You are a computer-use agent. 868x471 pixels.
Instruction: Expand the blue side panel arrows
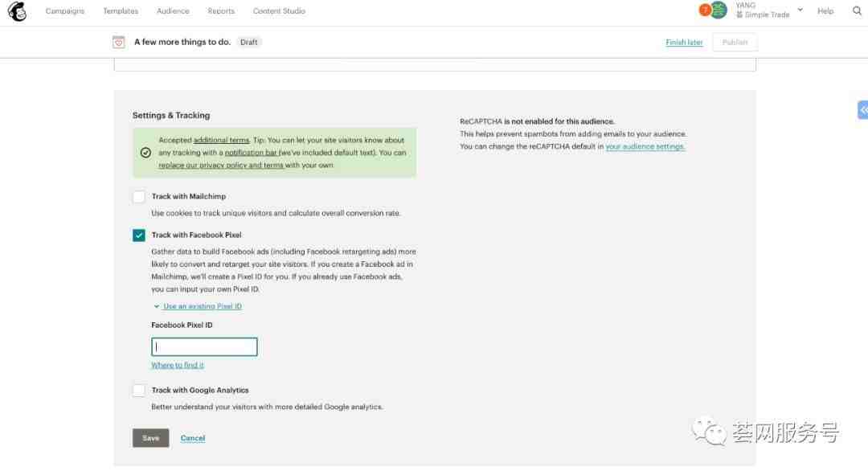(862, 109)
